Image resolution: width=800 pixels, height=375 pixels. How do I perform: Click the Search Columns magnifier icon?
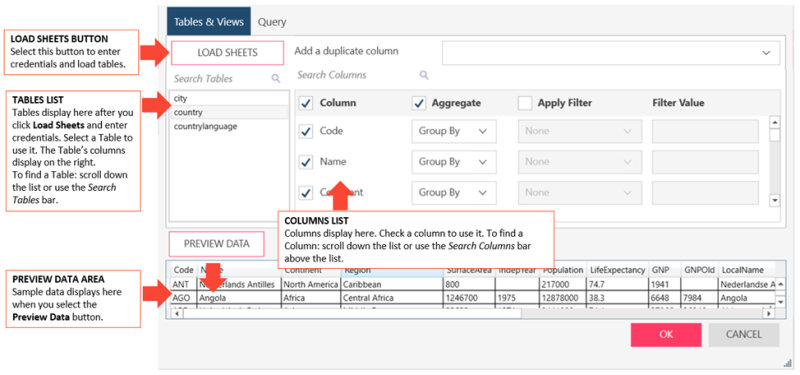coord(424,75)
